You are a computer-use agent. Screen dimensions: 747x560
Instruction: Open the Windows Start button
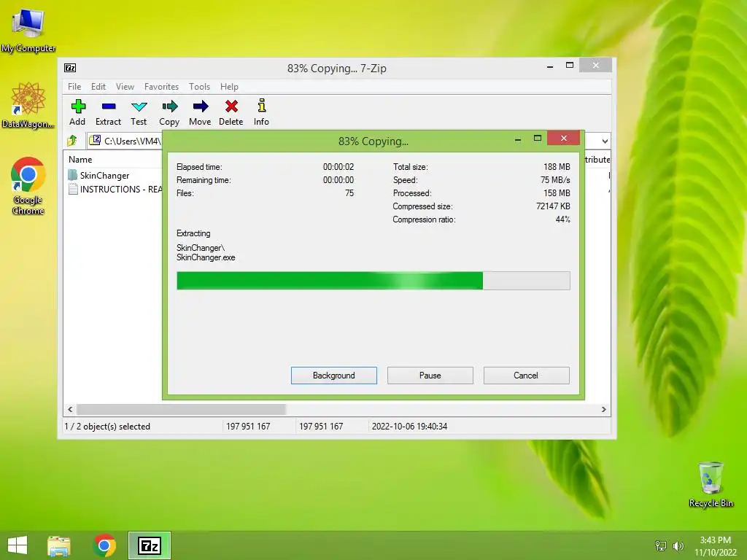pos(18,545)
